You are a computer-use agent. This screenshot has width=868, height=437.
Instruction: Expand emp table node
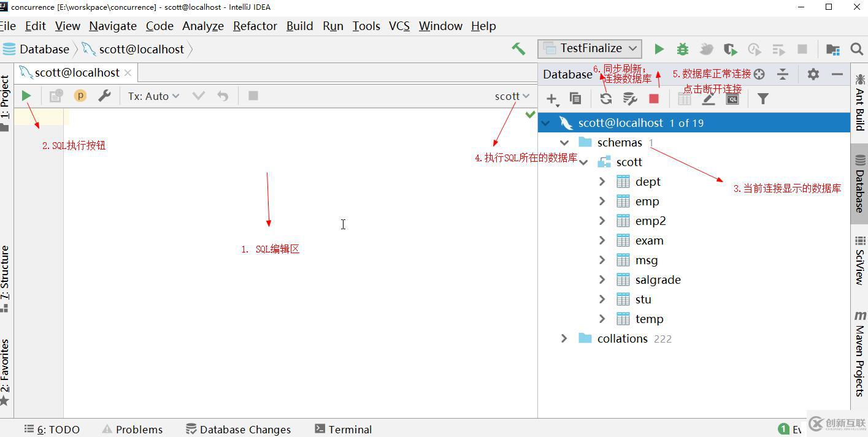pos(602,202)
